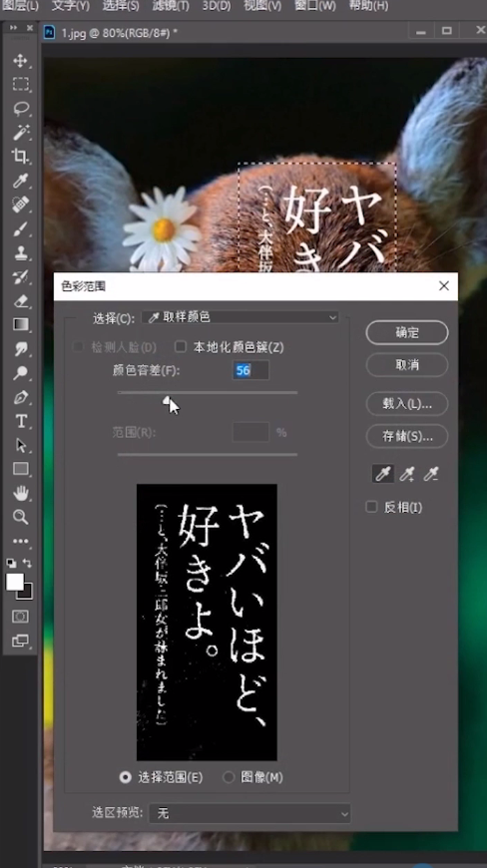
Task: Select the Magic Wand tool
Action: [21, 133]
